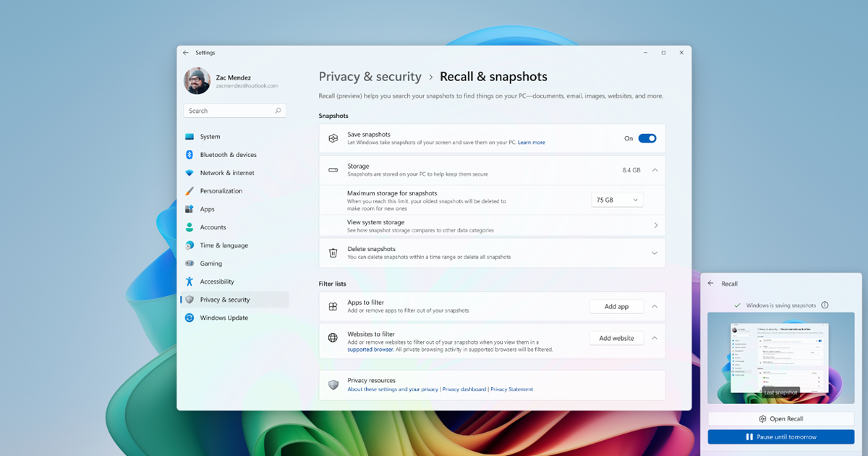This screenshot has width=868, height=456.
Task: Click the Settings search field
Action: point(230,111)
